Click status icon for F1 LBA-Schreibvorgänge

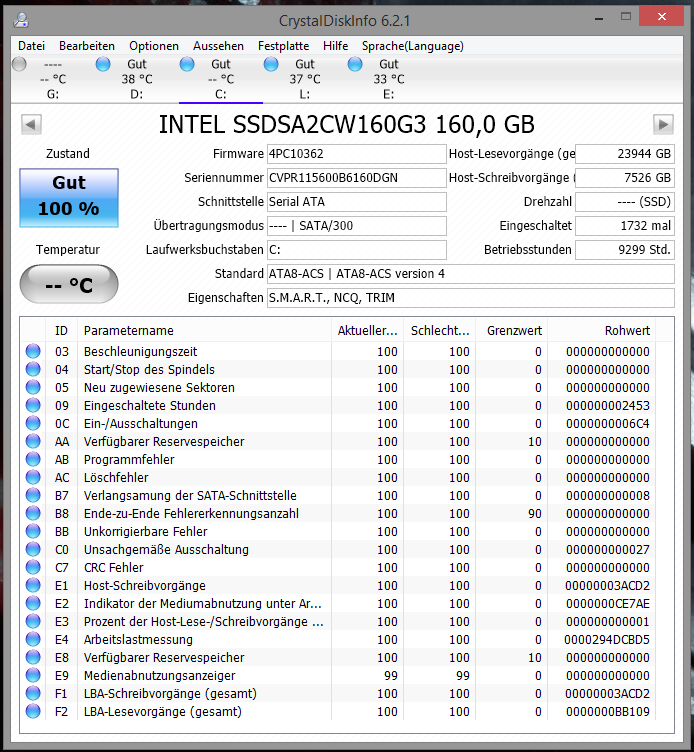pos(33,693)
